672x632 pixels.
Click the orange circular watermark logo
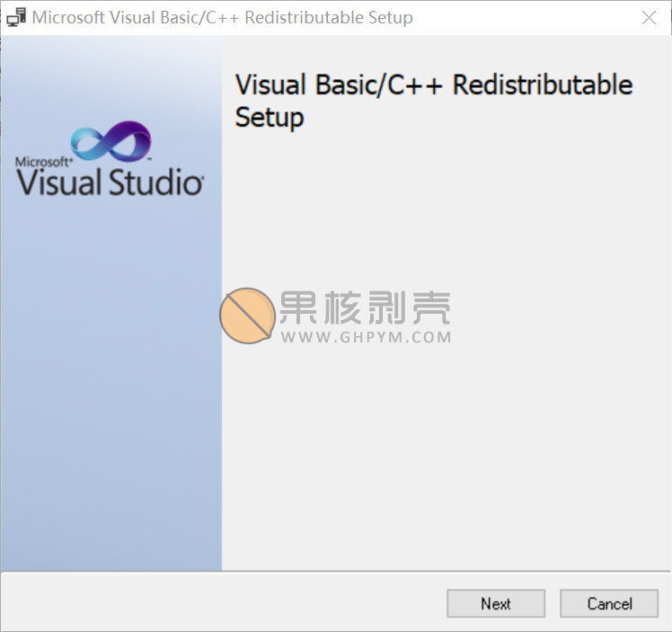pos(247,316)
